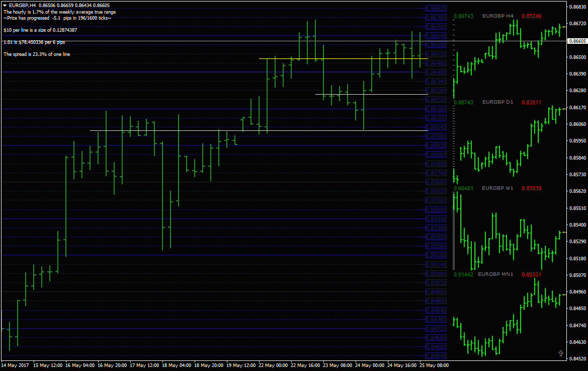This screenshot has width=588, height=371.
Task: Click 0.84520 on the right price axis
Action: [x=577, y=358]
